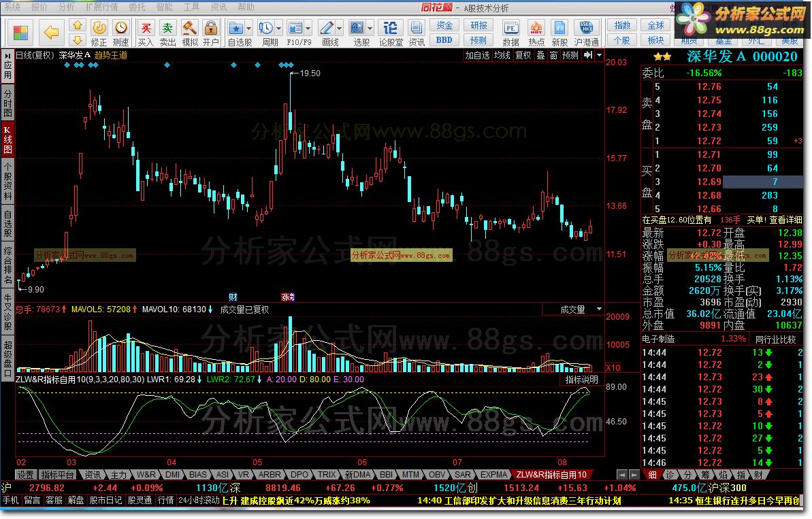Click the colorful home grid icon
812x519 pixels.
[x=20, y=33]
